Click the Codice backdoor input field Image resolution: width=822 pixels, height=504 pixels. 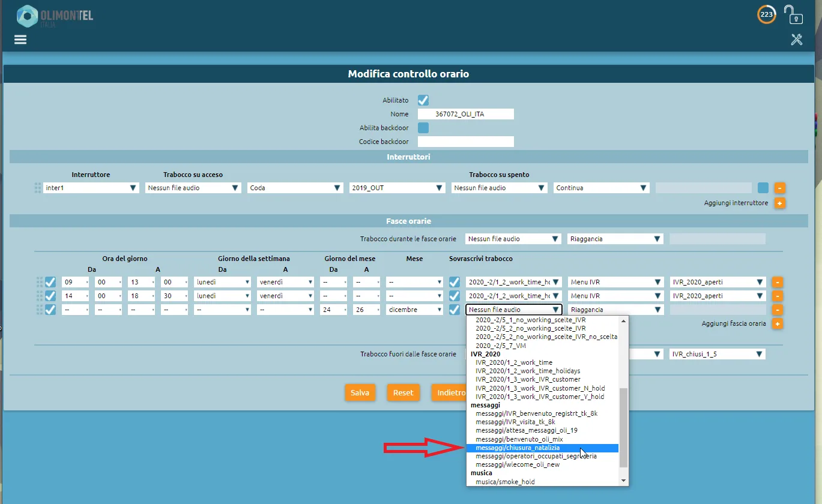(x=465, y=142)
